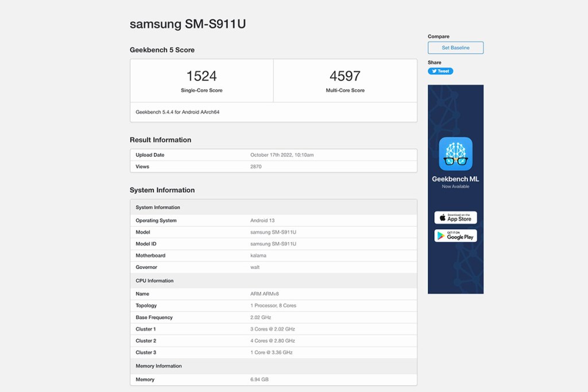Select the single-core score 1524
The height and width of the screenshot is (392, 588).
pos(202,76)
